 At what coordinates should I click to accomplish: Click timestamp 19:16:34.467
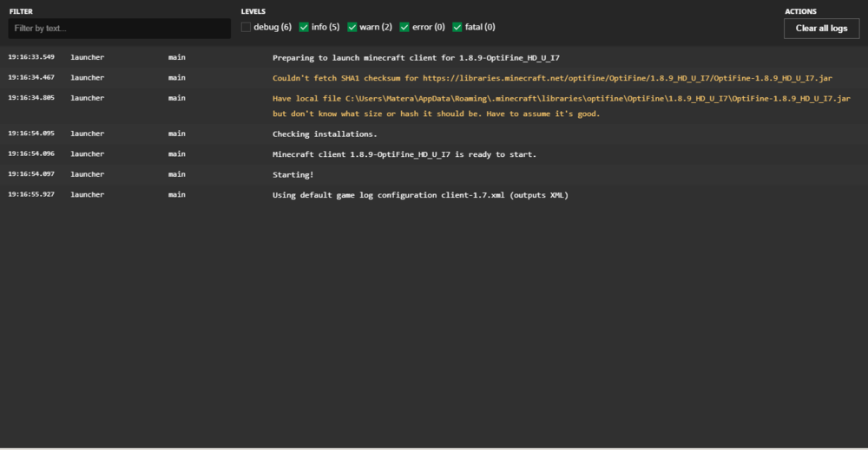pyautogui.click(x=31, y=77)
